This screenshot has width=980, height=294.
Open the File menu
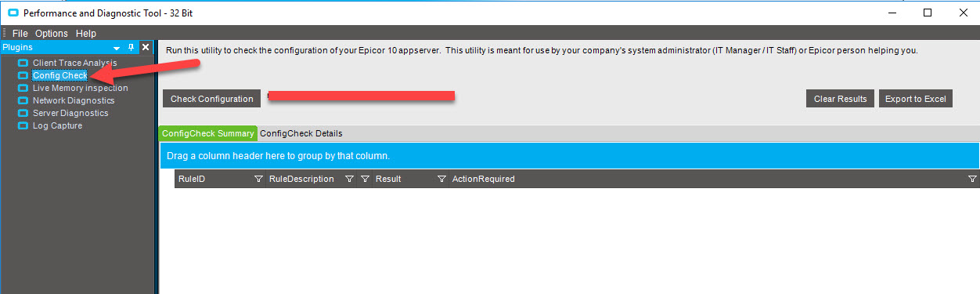click(x=20, y=34)
